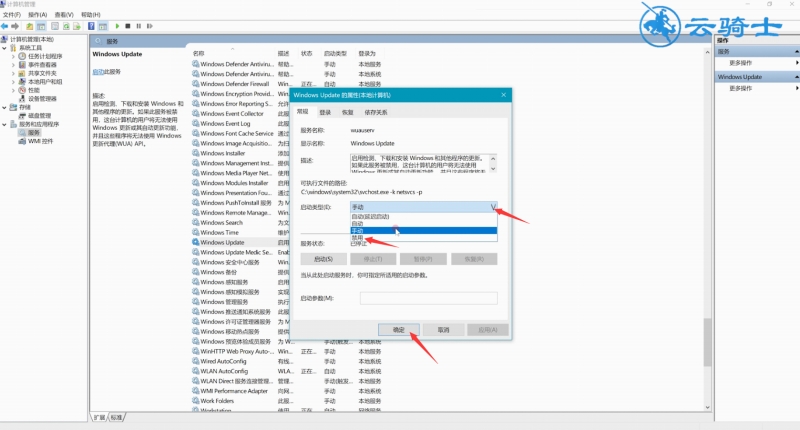Click the 取消 button in dialog

443,330
